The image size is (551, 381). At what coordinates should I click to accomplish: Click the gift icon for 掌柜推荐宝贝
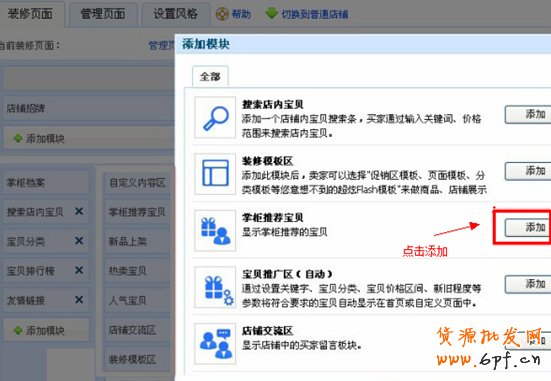[x=215, y=231]
